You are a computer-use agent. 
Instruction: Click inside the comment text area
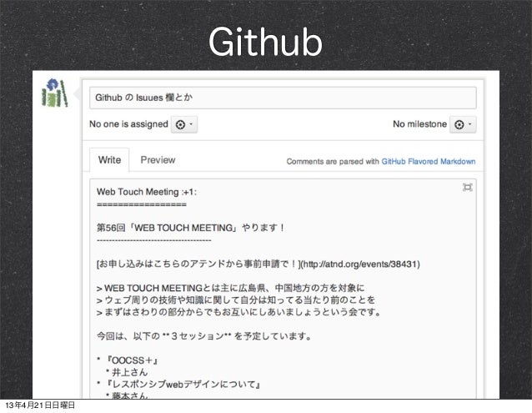coord(283,289)
